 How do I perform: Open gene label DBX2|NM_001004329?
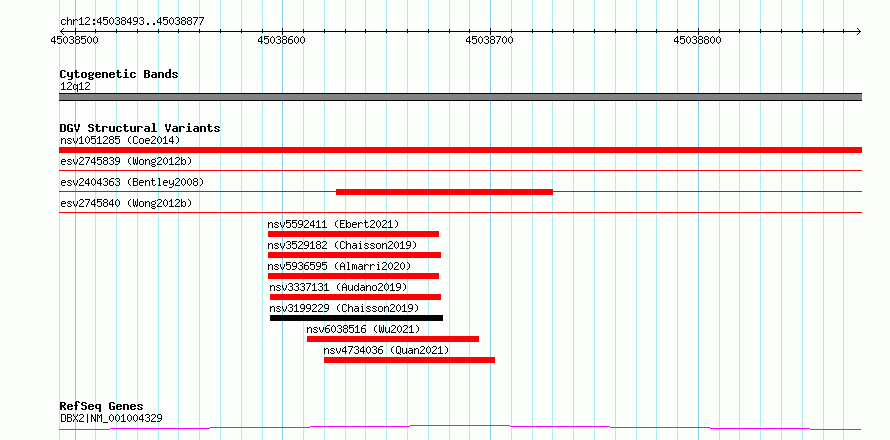(111, 419)
